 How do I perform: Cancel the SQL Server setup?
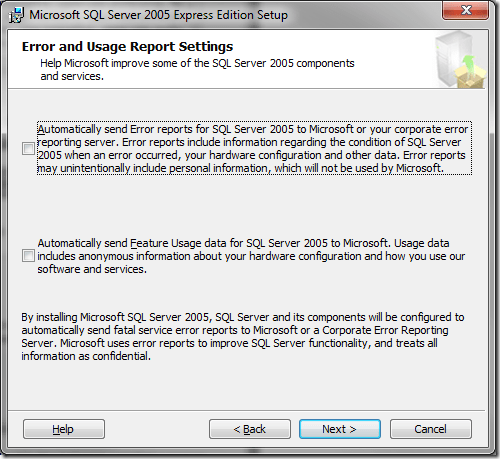[x=431, y=429]
